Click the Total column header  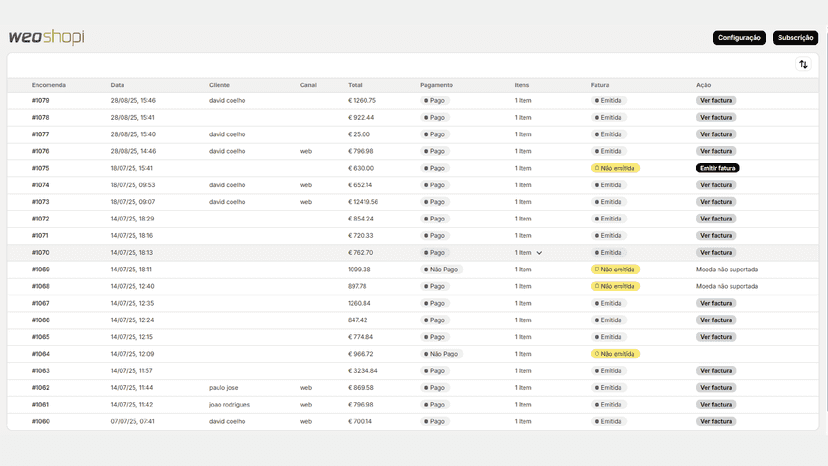[355, 85]
